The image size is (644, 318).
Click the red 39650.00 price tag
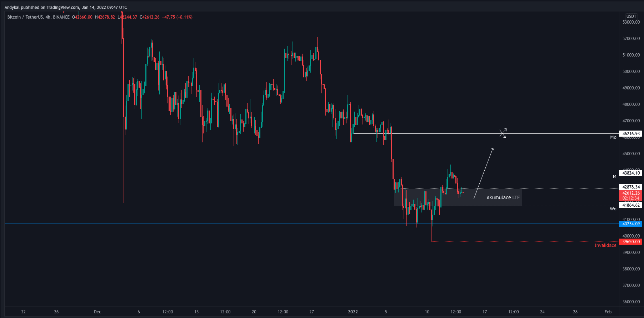(x=631, y=242)
